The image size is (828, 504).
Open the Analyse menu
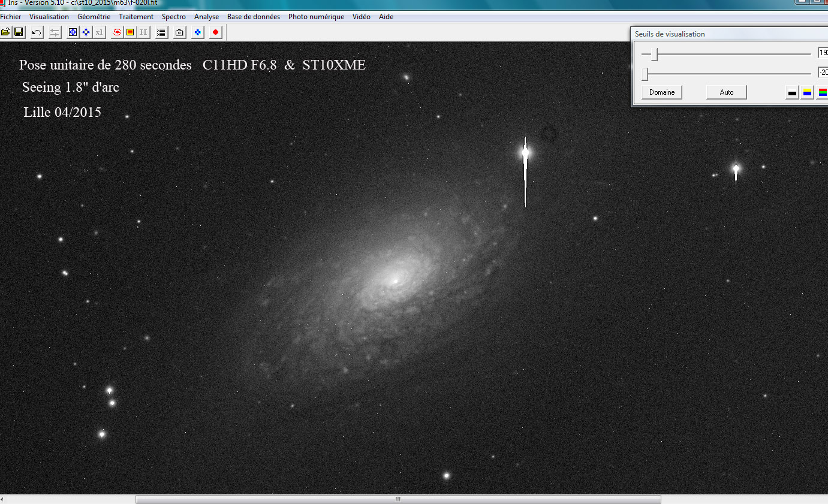tap(207, 17)
